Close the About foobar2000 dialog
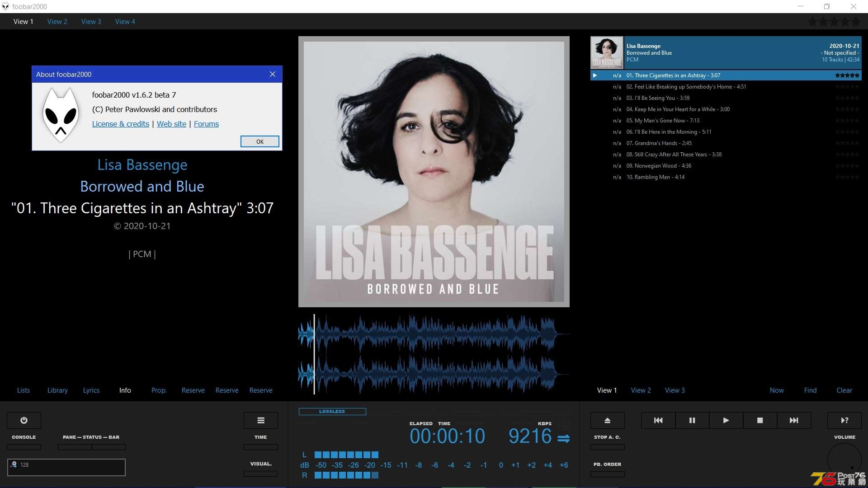This screenshot has width=868, height=488. coord(272,74)
